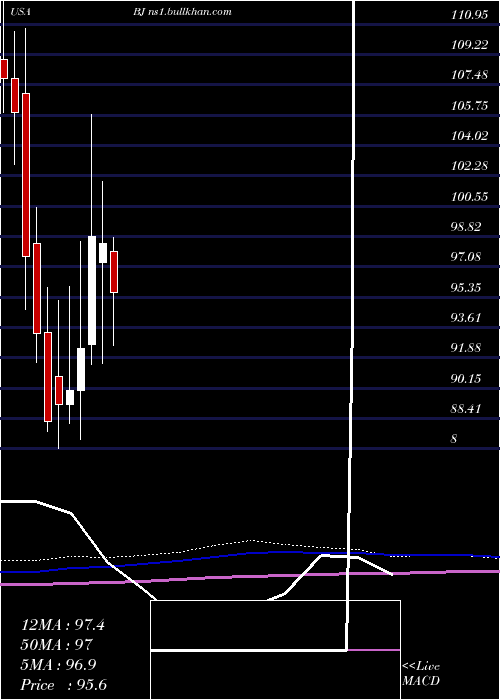Click the '5MA : 96.9' indicator value

(x=59, y=665)
